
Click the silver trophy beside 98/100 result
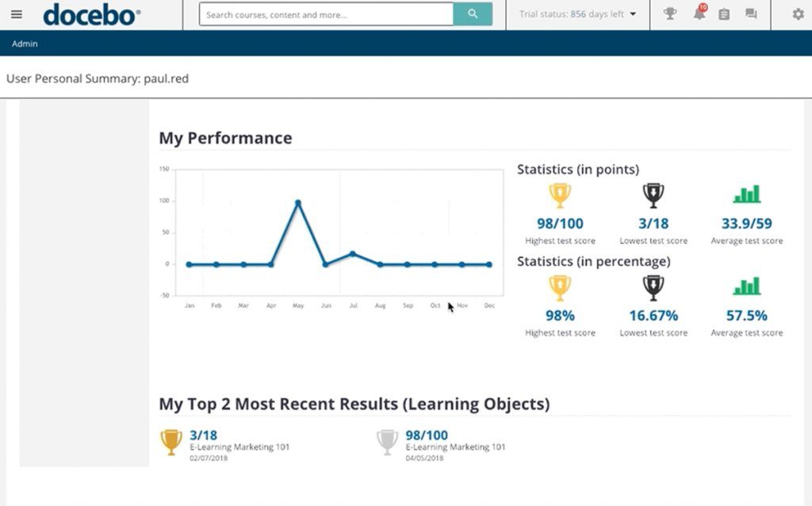387,442
